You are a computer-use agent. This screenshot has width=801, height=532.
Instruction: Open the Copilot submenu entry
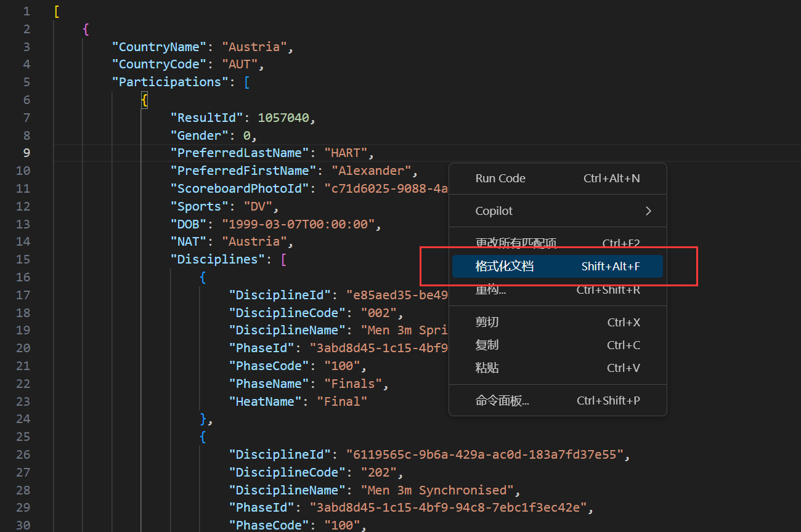point(558,211)
